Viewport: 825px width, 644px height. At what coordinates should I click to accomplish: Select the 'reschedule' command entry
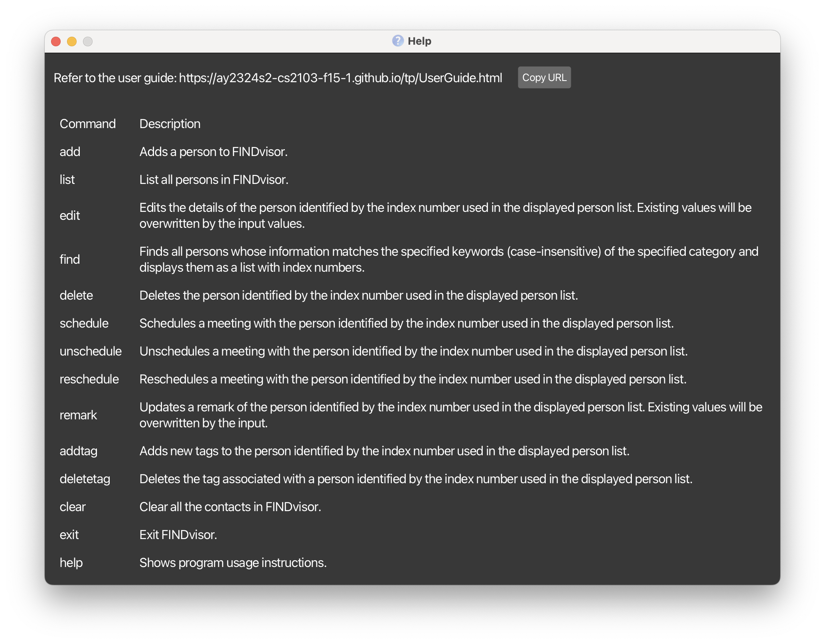point(89,379)
